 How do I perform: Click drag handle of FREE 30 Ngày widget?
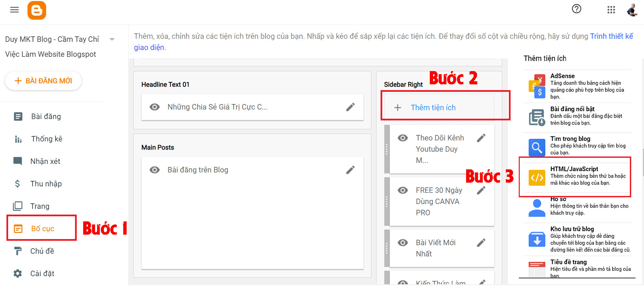pyautogui.click(x=387, y=202)
